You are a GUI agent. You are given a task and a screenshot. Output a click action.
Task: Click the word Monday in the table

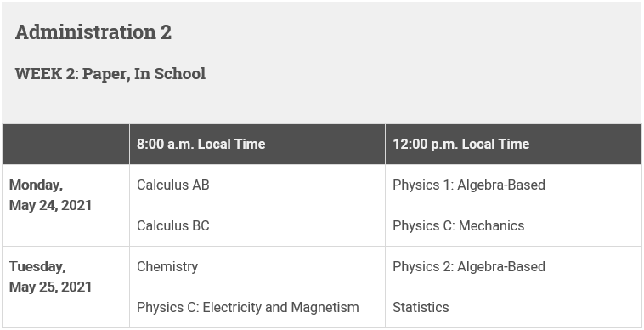[37, 185]
